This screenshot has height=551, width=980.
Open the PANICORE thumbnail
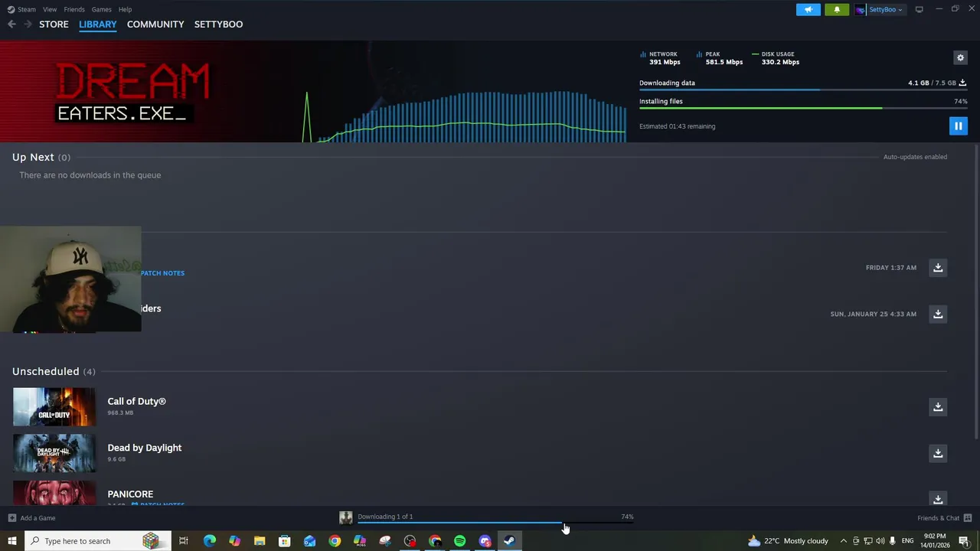point(54,493)
